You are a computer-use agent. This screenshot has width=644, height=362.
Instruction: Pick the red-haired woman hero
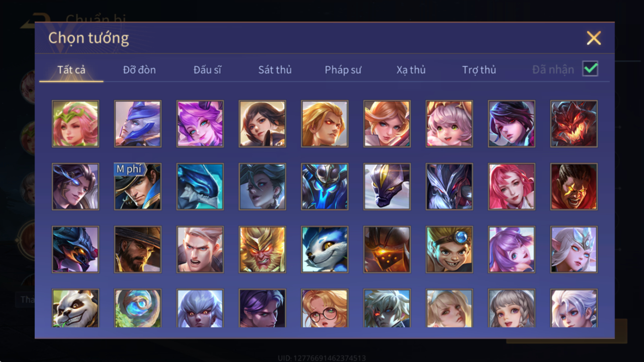(511, 187)
